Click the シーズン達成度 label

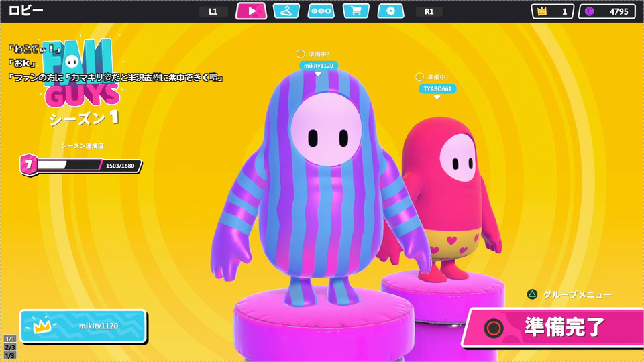coord(83,145)
